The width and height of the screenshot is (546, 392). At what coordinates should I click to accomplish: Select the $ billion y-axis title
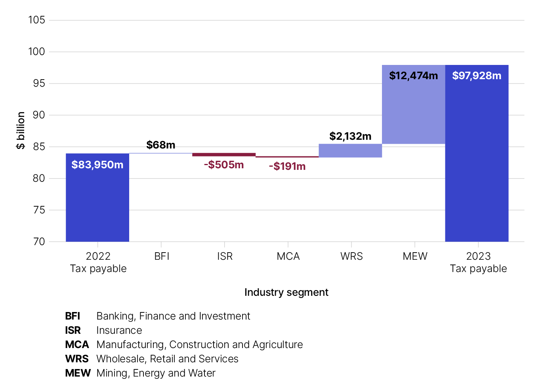coord(21,130)
